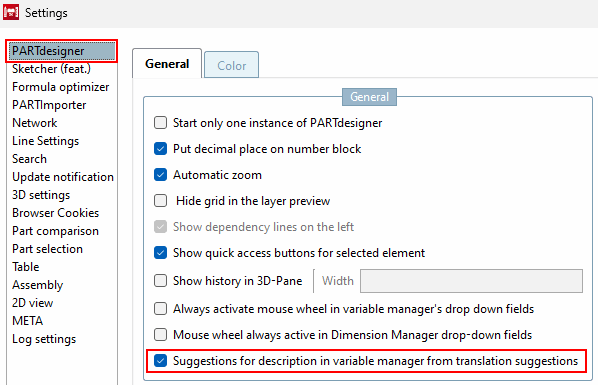598x385 pixels.
Task: Open the 3D settings category
Action: pyautogui.click(x=41, y=195)
